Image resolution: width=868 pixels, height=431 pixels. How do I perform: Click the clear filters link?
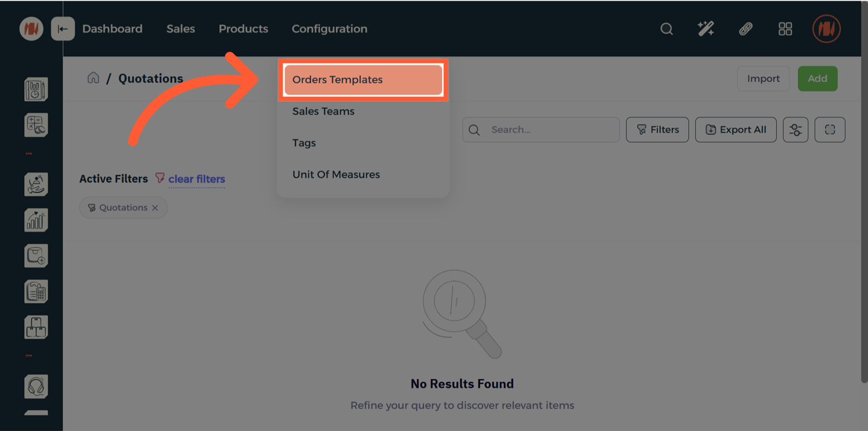[x=197, y=179]
